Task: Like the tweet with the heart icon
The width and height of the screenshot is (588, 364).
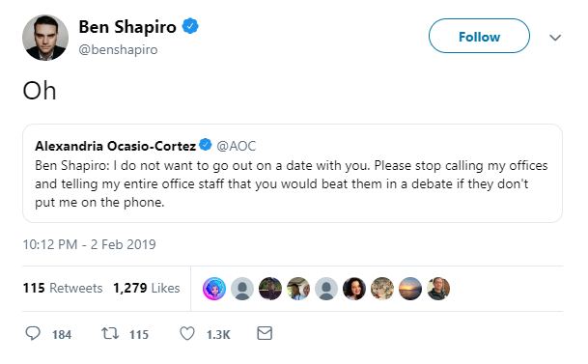Action: [x=187, y=333]
